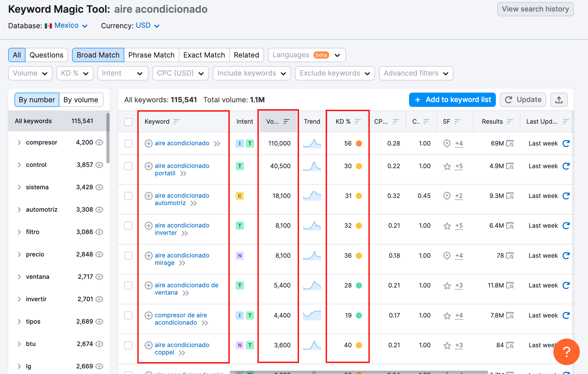Image resolution: width=588 pixels, height=374 pixels.
Task: Click the local pack SERP feature icon in row one
Action: pos(447,143)
